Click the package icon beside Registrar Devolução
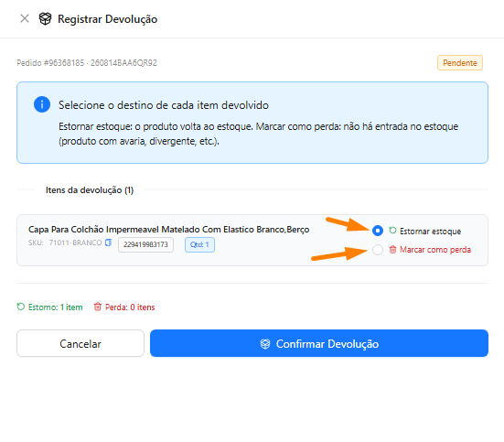The width and height of the screenshot is (504, 442). 45,18
